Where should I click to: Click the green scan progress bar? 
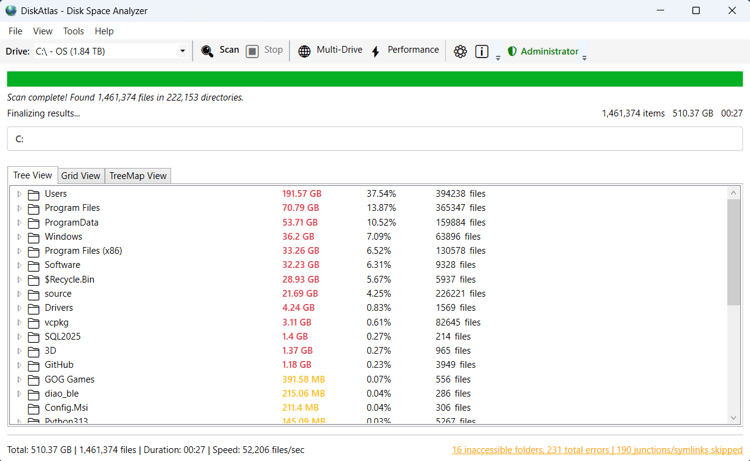click(x=375, y=79)
